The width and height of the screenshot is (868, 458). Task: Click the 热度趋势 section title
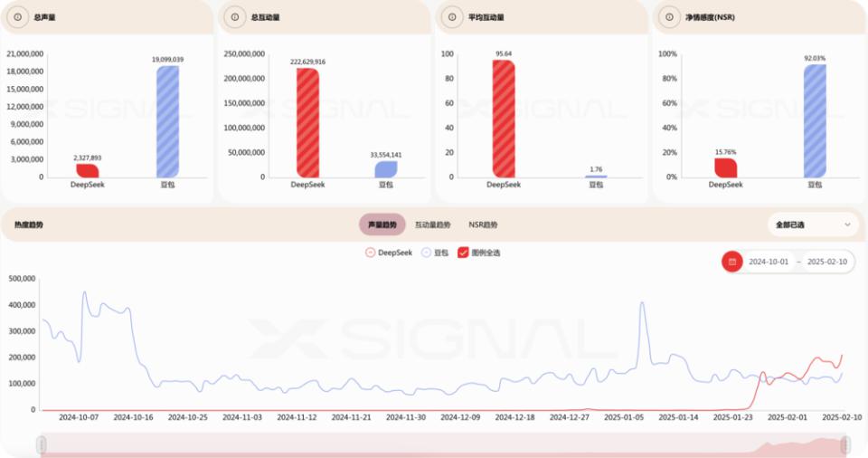pyautogui.click(x=29, y=224)
